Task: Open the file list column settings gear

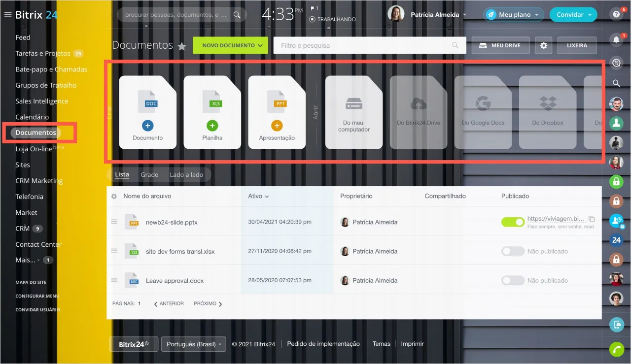Action: point(114,196)
